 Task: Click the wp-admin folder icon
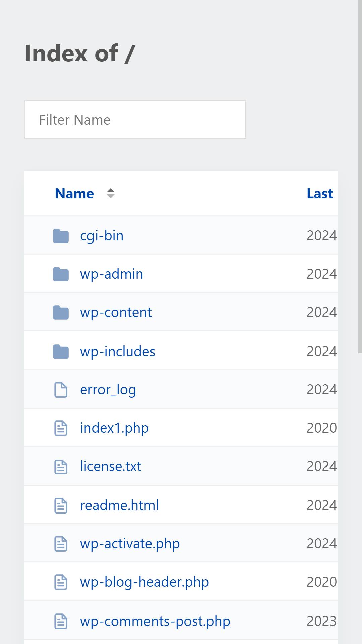coord(61,274)
